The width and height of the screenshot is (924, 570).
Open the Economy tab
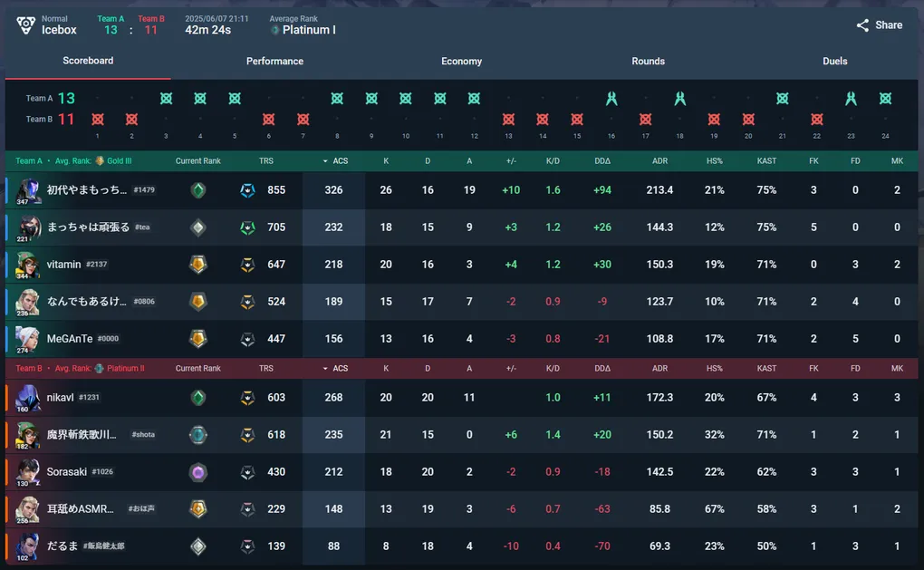[x=461, y=62]
